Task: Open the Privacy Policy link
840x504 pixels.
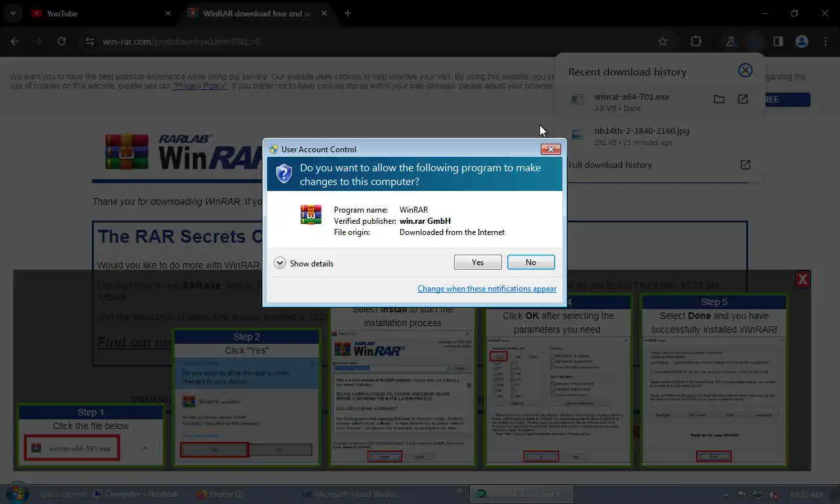Action: (x=199, y=86)
